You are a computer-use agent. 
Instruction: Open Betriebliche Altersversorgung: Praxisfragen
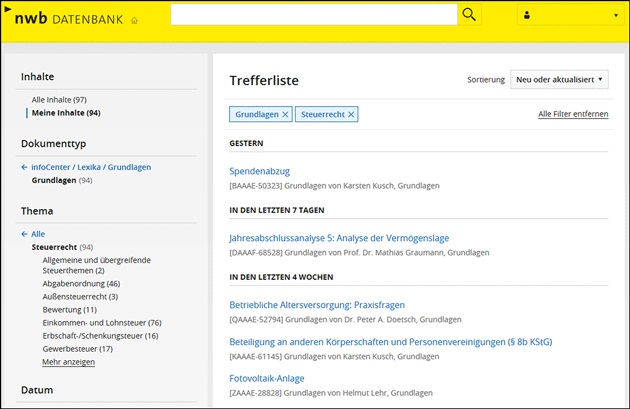(317, 305)
